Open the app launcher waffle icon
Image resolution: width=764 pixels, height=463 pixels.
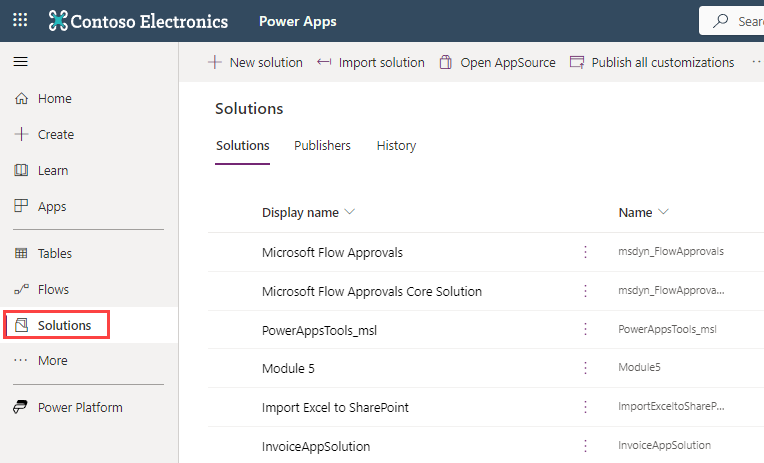tap(20, 20)
